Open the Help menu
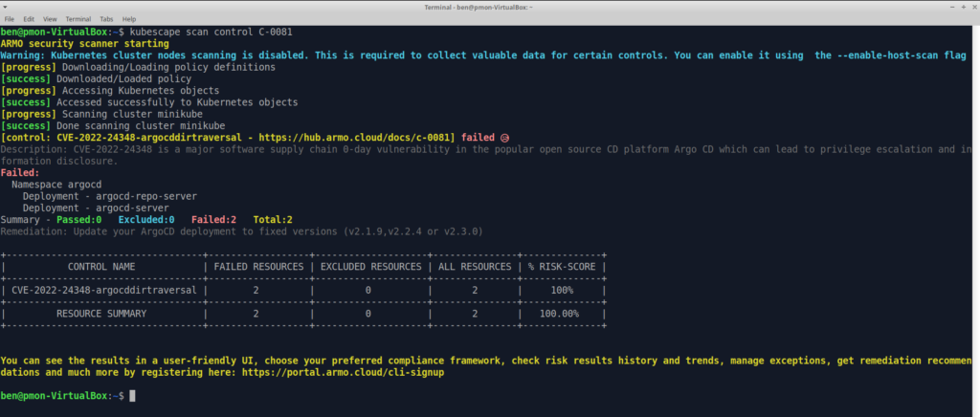Viewport: 980px width, 417px height. pyautogui.click(x=129, y=19)
